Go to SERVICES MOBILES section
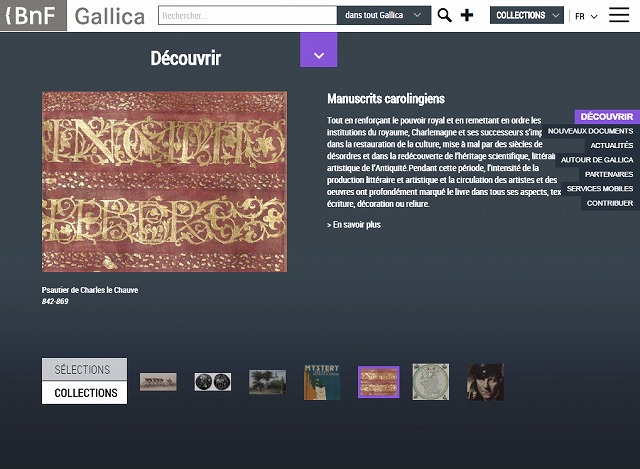Image resolution: width=640 pixels, height=469 pixels. [x=600, y=189]
